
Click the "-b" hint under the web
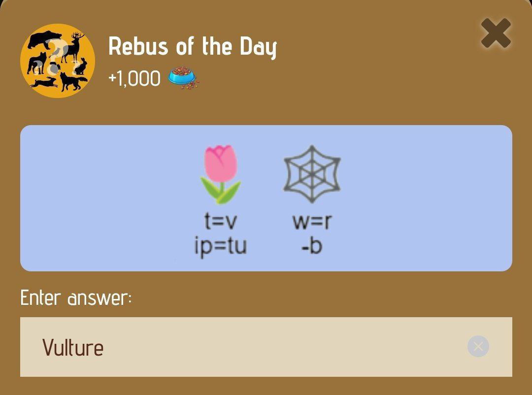312,246
